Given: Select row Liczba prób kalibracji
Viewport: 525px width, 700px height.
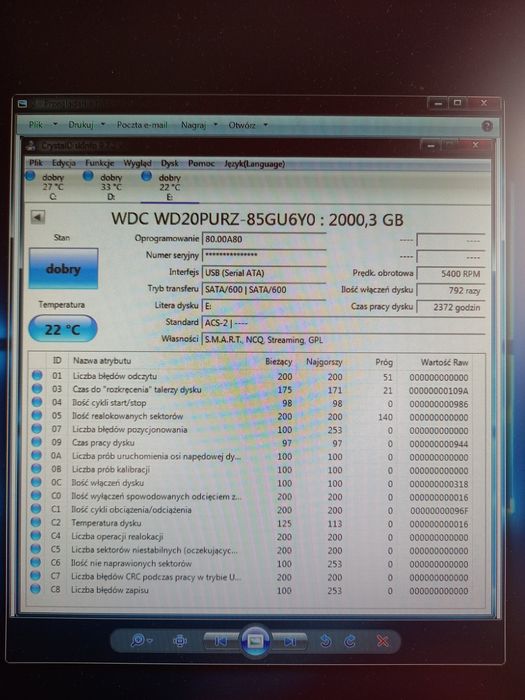Looking at the screenshot, I should 252,470.
